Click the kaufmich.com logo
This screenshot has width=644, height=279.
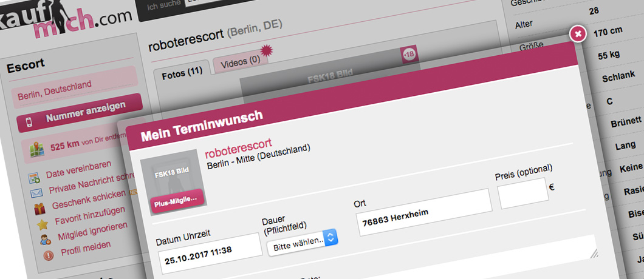66,18
